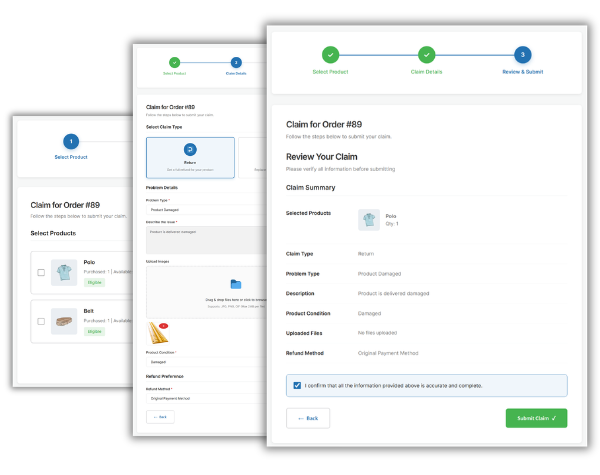Image resolution: width=600 pixels, height=475 pixels.
Task: Click the Back button on review page
Action: tap(308, 417)
